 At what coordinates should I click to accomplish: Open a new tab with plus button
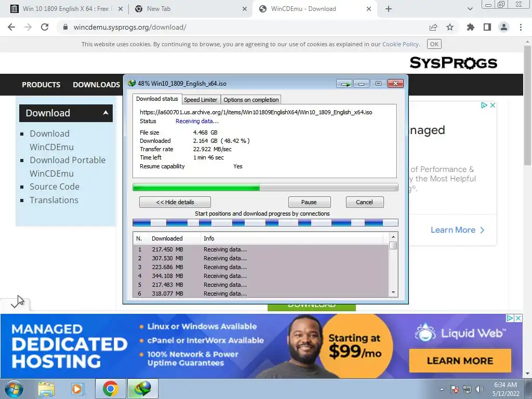(x=389, y=9)
